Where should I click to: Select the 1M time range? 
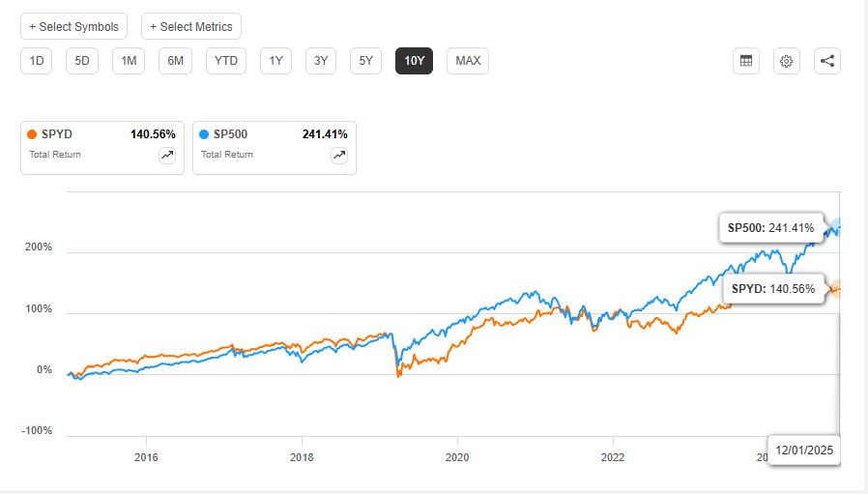tap(129, 61)
